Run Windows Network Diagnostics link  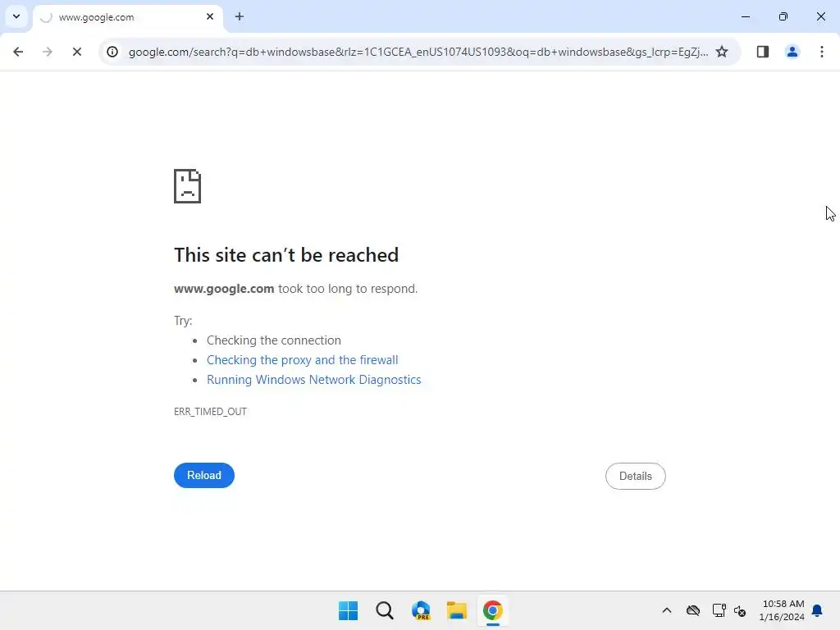[314, 380]
